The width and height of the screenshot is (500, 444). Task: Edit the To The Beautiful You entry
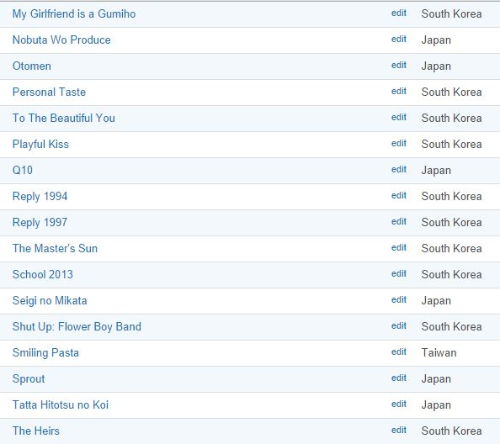click(399, 117)
